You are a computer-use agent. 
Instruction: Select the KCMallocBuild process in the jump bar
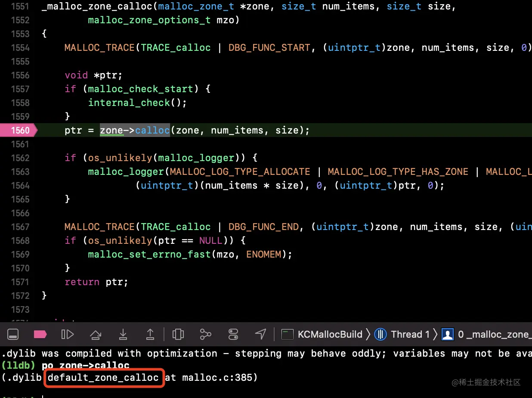[x=322, y=334]
